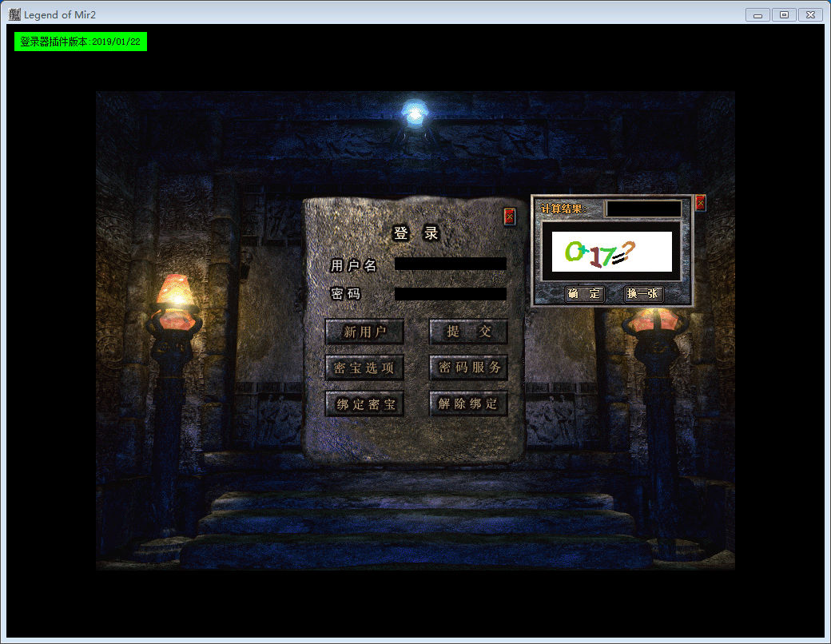Click the green 登录器插件版本 label
The width and height of the screenshot is (831, 644).
[81, 42]
